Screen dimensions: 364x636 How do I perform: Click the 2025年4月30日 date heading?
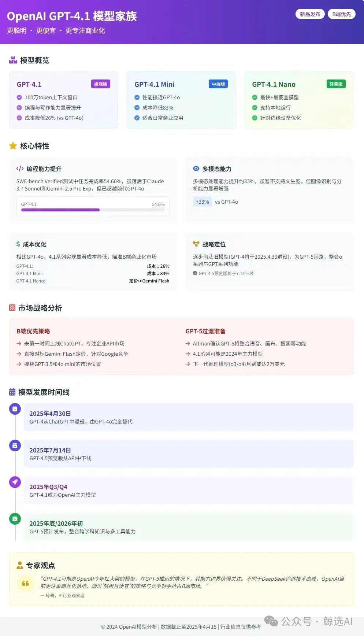[x=50, y=414]
